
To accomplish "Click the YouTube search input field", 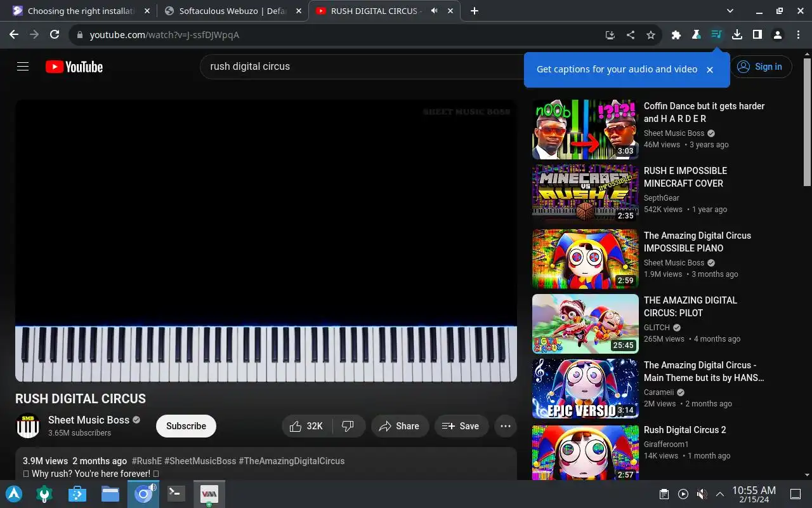I will click(x=362, y=67).
